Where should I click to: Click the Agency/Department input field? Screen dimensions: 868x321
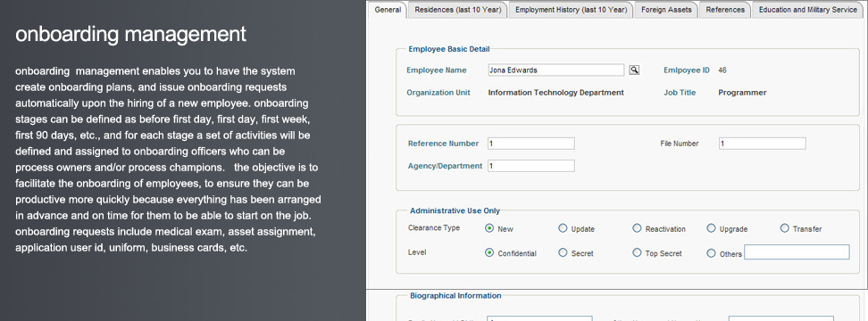click(530, 166)
